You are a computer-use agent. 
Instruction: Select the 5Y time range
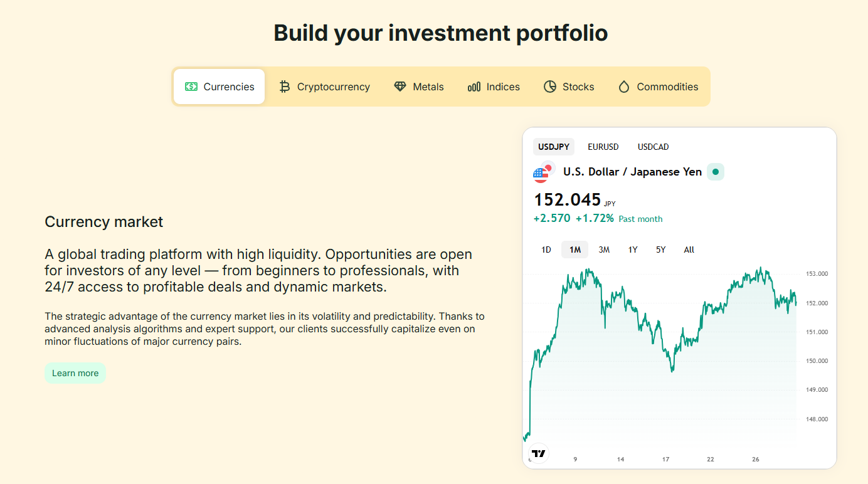tap(660, 250)
